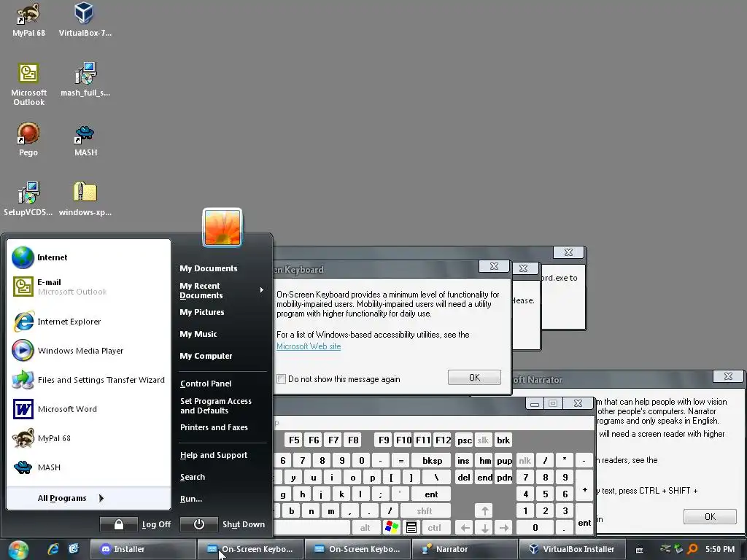The image size is (747, 560).
Task: Click OK in Microsoft Narrator dialog
Action: [x=710, y=517]
